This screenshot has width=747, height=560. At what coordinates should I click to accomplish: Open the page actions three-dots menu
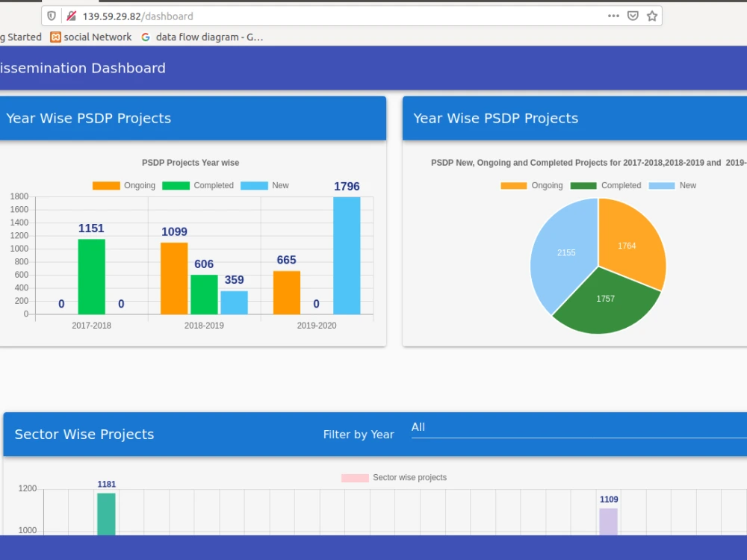coord(613,16)
